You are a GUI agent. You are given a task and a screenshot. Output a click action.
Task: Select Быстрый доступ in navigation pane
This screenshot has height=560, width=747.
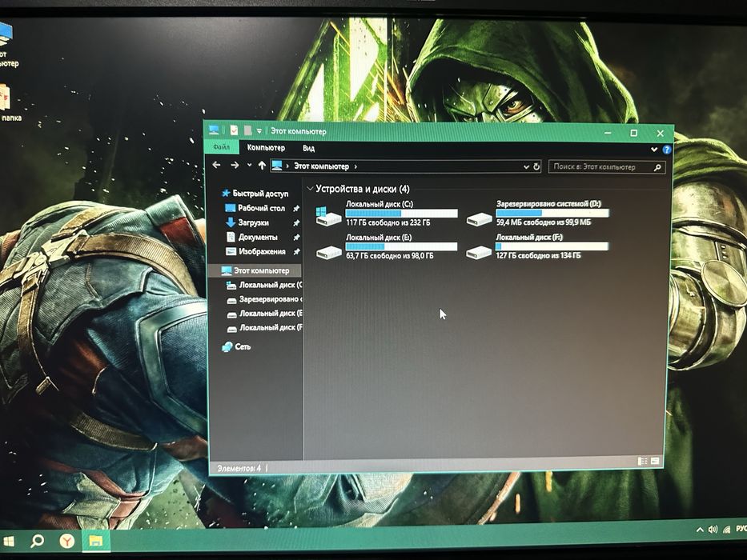point(260,194)
